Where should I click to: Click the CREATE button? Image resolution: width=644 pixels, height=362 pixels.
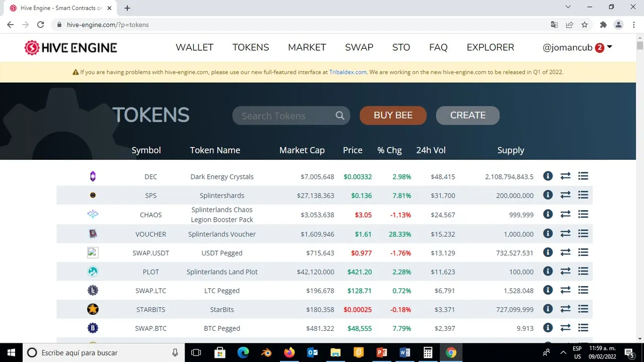pyautogui.click(x=468, y=115)
